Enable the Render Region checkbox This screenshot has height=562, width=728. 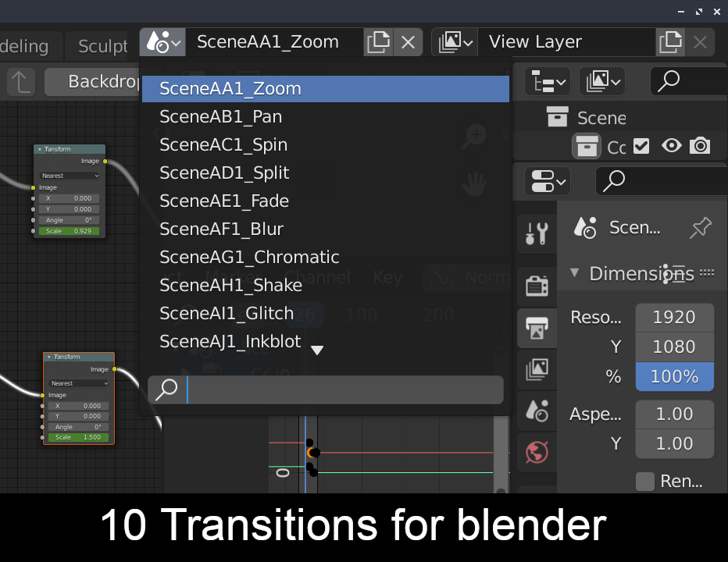(645, 482)
